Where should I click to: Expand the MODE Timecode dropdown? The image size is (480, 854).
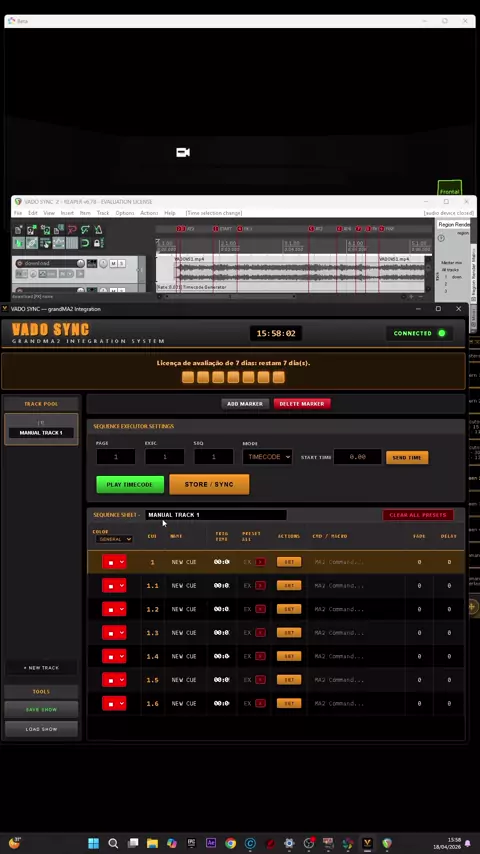point(267,457)
